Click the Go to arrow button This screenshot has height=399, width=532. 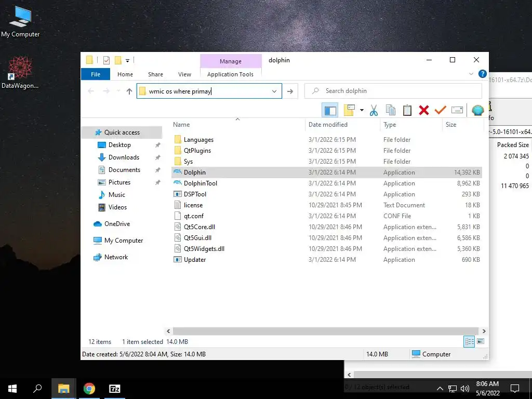pyautogui.click(x=290, y=91)
